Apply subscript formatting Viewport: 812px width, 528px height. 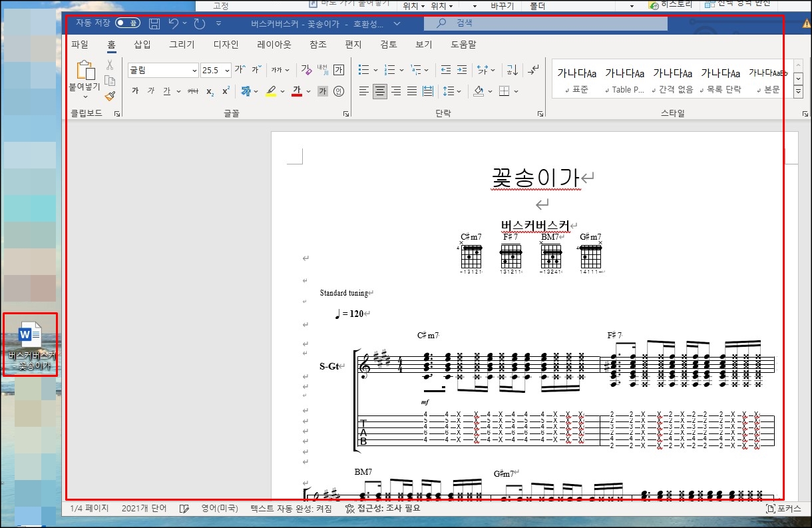click(x=210, y=91)
